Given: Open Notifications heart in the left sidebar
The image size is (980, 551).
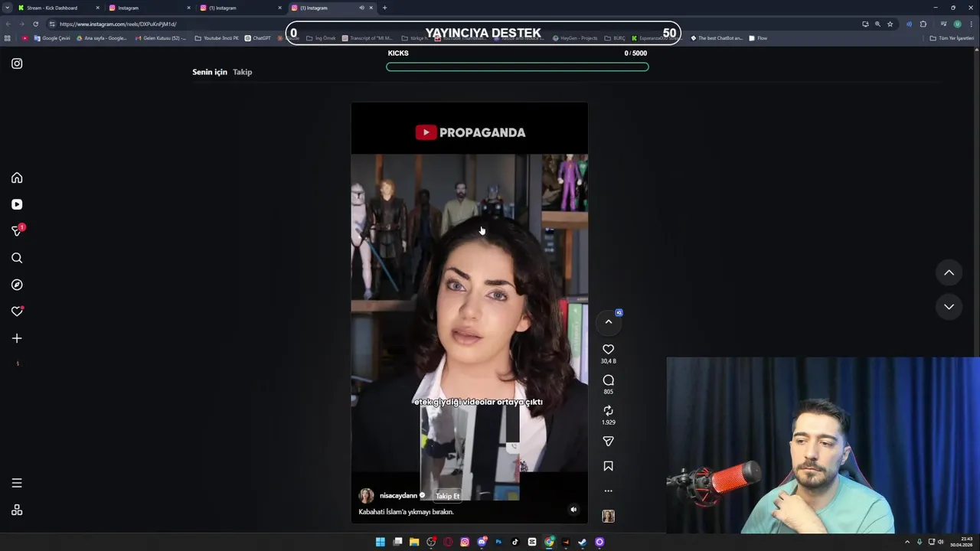Looking at the screenshot, I should [17, 311].
